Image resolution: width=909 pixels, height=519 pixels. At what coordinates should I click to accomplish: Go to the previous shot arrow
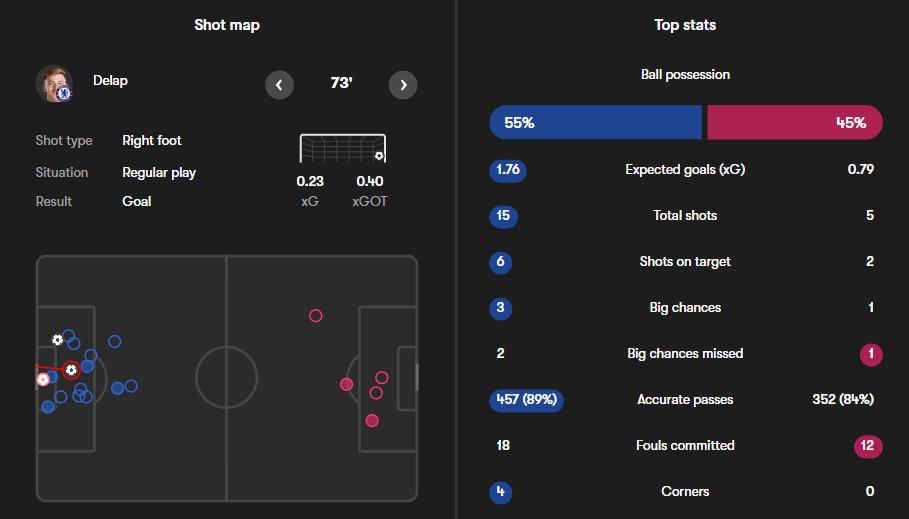280,85
